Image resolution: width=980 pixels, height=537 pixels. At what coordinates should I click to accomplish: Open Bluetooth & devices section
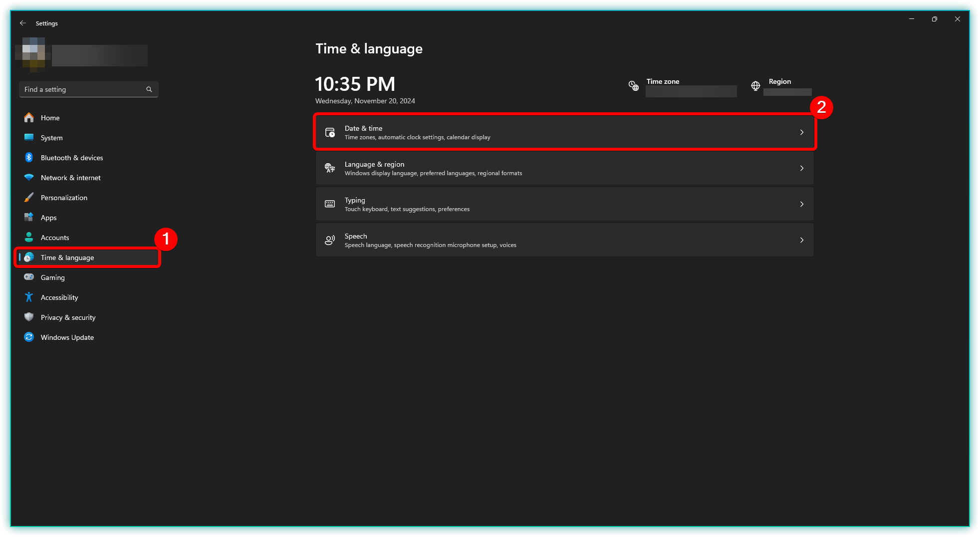point(88,158)
